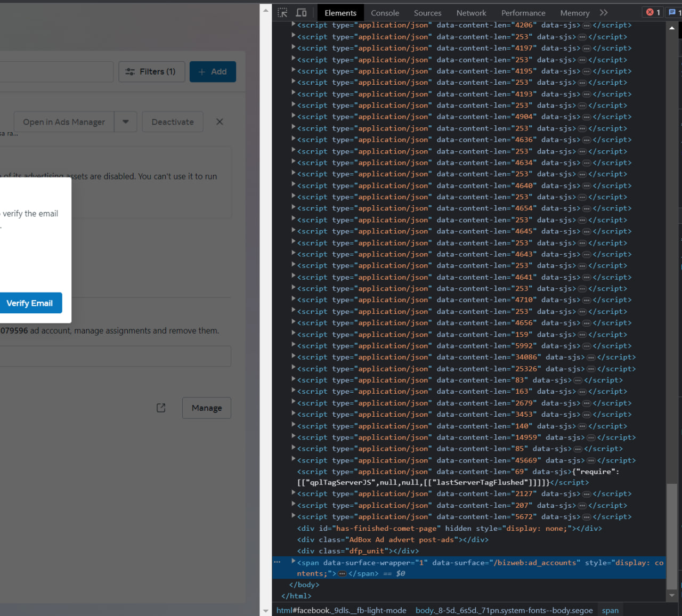The width and height of the screenshot is (682, 616).
Task: Click the ellipsis in the 45669 script row
Action: pos(591,460)
